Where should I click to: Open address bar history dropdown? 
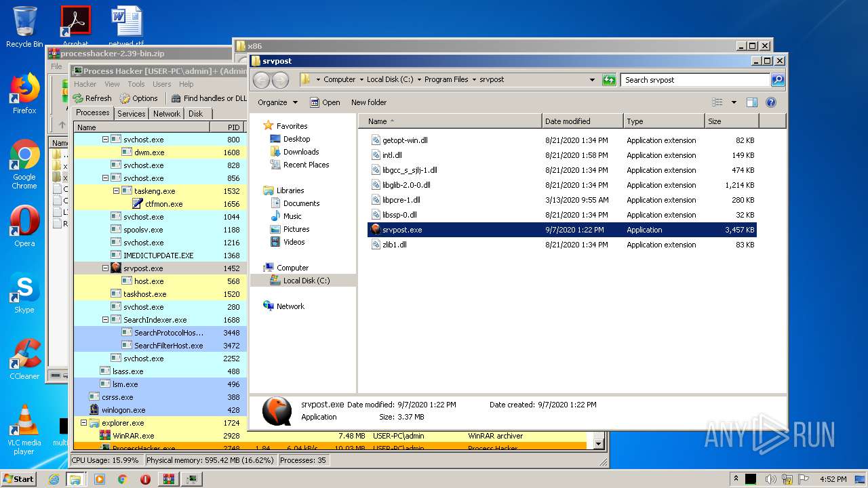(592, 80)
